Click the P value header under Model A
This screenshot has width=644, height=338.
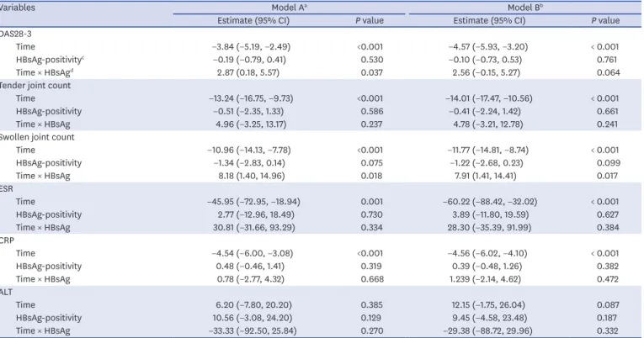[370, 20]
